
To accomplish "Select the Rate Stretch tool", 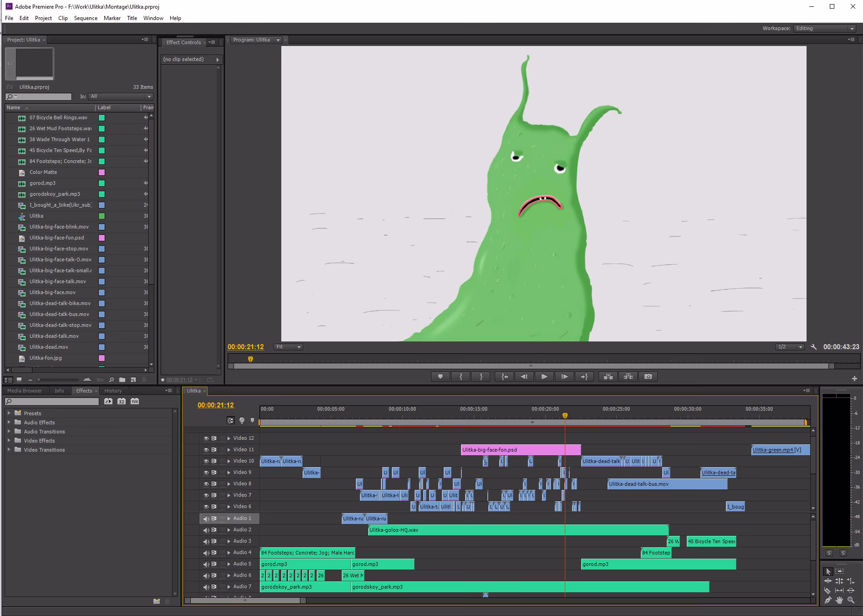I will (851, 581).
